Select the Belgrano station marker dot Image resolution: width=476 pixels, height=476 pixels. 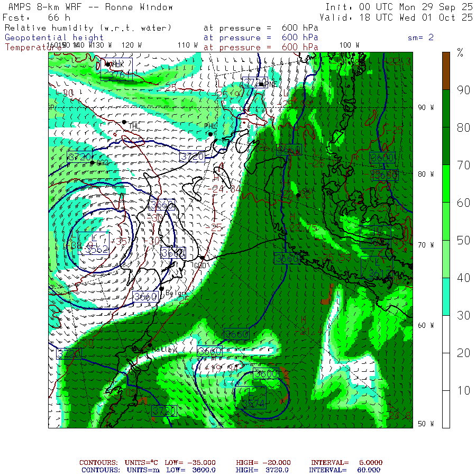coord(162,289)
